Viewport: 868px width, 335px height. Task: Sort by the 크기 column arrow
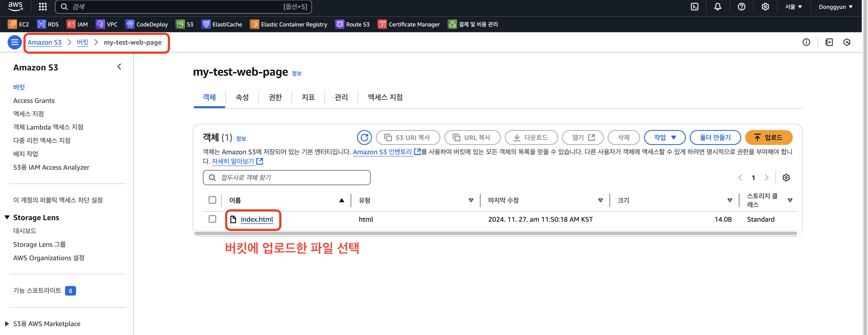tap(730, 200)
